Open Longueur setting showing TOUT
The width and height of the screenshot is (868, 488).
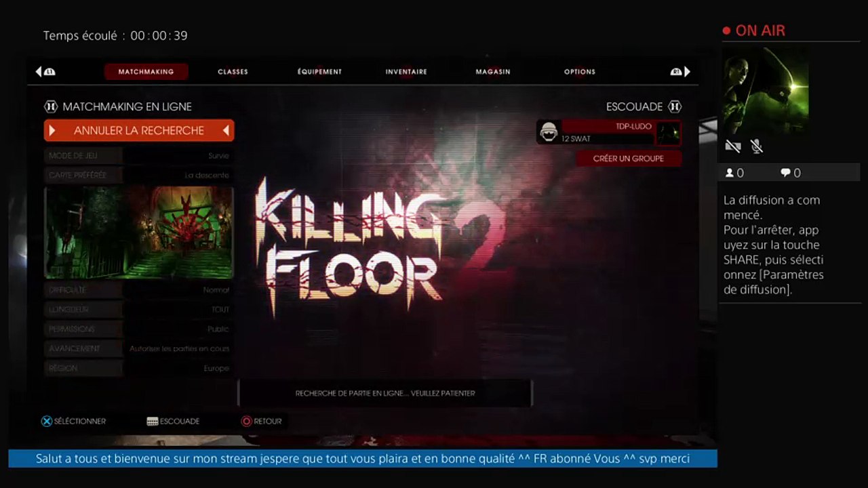(x=138, y=310)
